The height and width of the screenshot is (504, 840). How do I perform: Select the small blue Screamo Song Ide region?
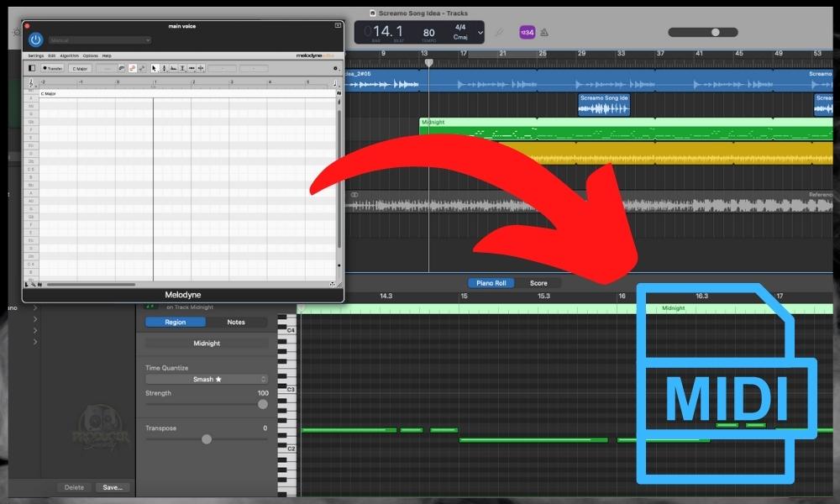604,104
